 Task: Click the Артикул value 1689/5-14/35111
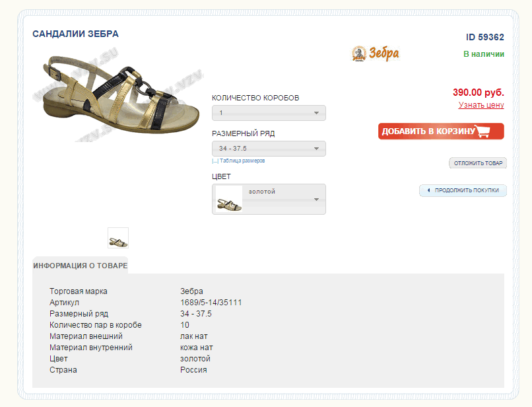pyautogui.click(x=211, y=303)
